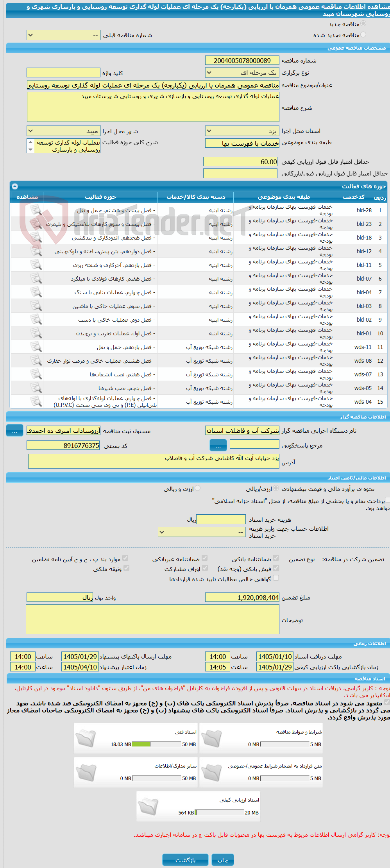This screenshot has width=390, height=868.
Task: Open the شماره مناقصه قبلی dropdown
Action: (x=64, y=35)
